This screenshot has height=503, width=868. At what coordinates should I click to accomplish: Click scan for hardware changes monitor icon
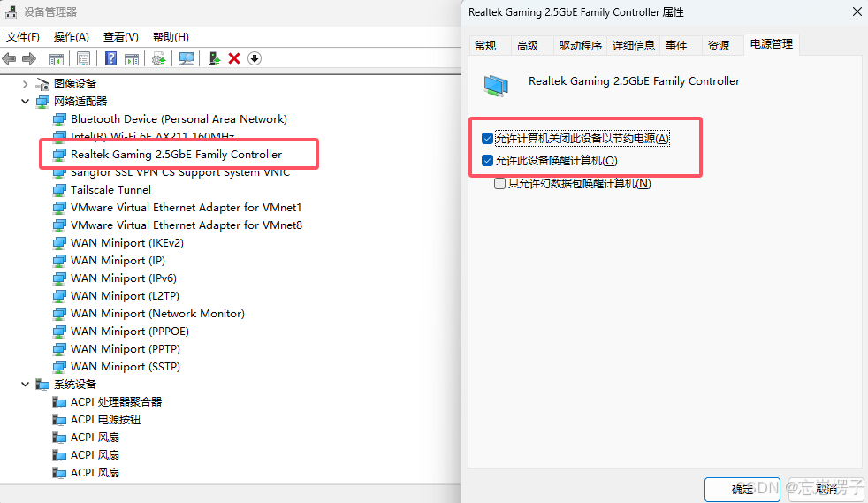click(x=187, y=58)
